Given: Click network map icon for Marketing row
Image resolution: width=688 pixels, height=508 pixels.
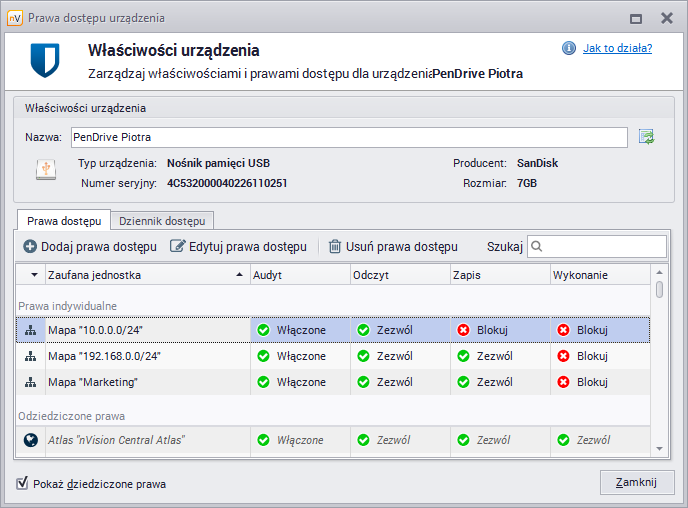Looking at the screenshot, I should 30,382.
